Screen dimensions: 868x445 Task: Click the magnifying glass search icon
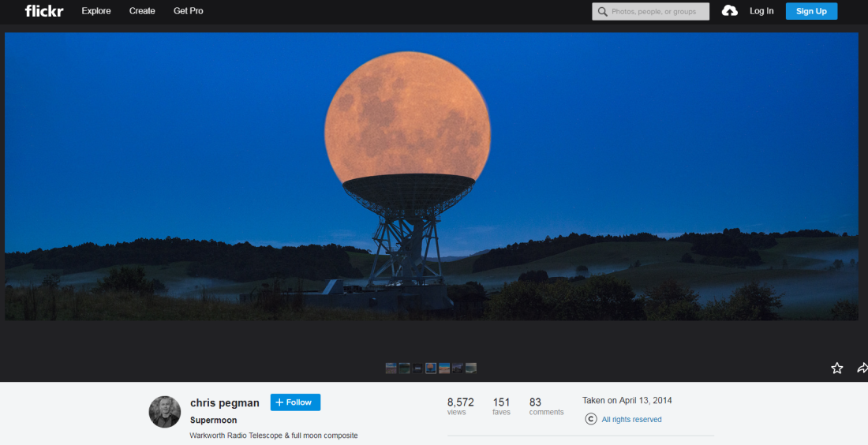[602, 12]
